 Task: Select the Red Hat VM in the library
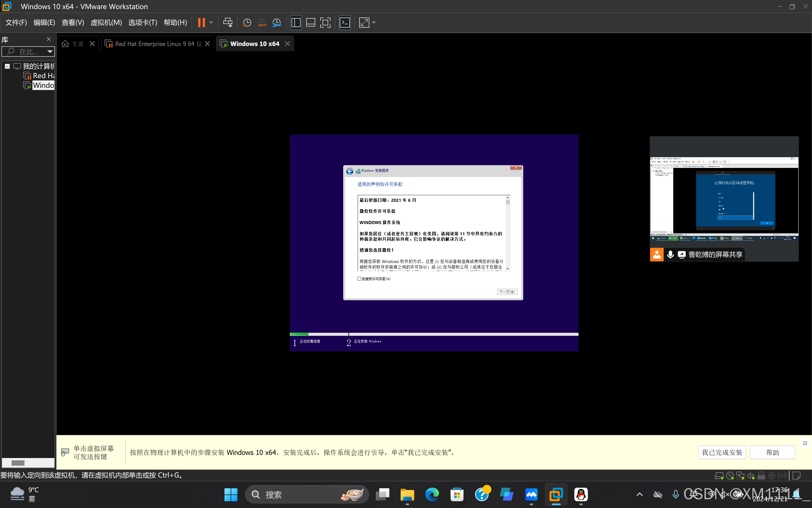pyautogui.click(x=39, y=76)
